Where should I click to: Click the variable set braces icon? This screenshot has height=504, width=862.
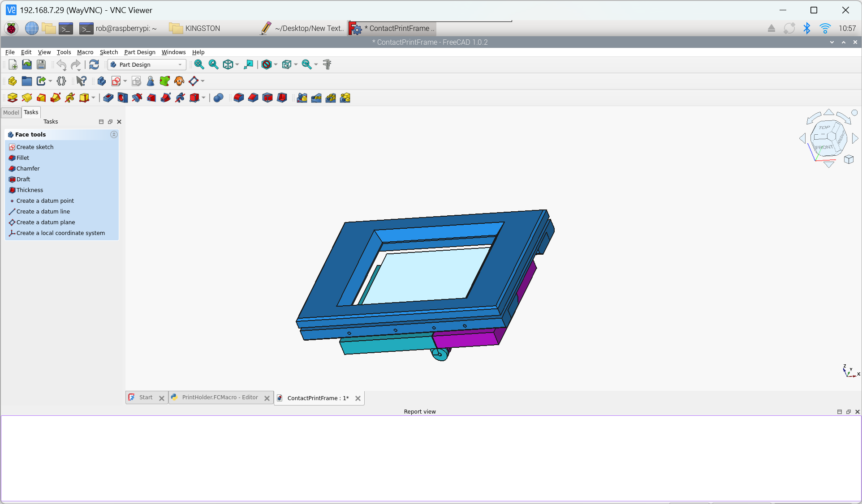61,81
